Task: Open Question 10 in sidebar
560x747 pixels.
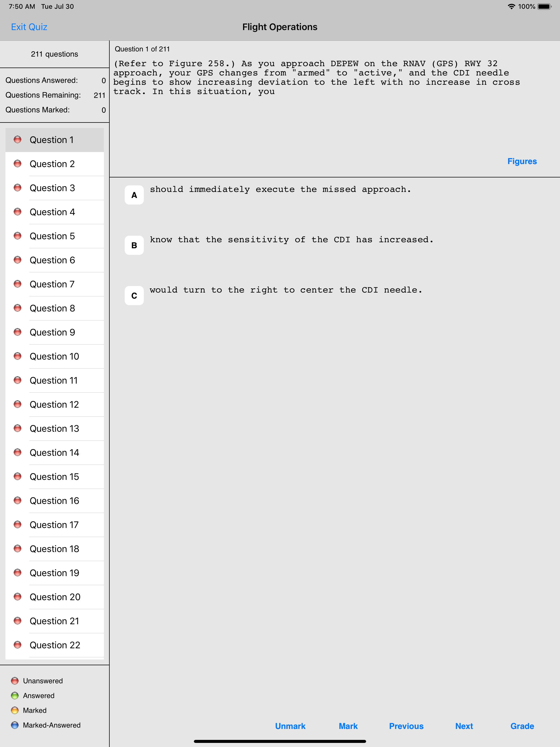Action: [x=54, y=357]
